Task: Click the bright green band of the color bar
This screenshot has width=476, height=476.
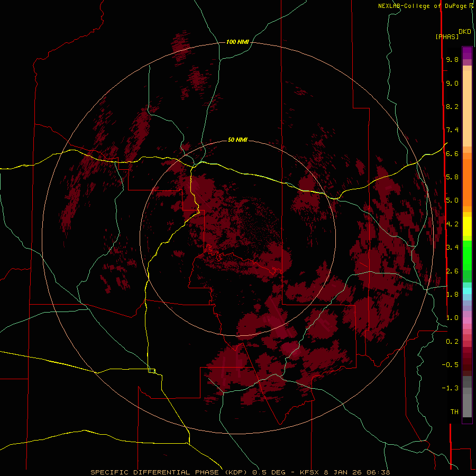Action: (x=467, y=256)
